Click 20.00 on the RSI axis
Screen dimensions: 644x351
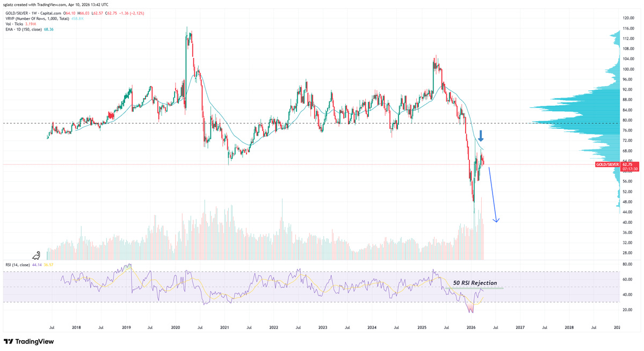[627, 310]
